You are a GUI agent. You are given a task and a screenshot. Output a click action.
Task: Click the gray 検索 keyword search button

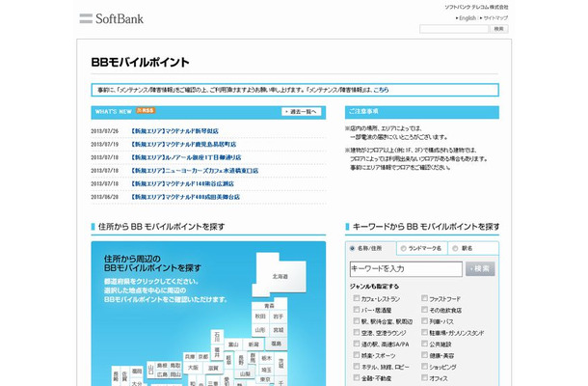coord(480,269)
